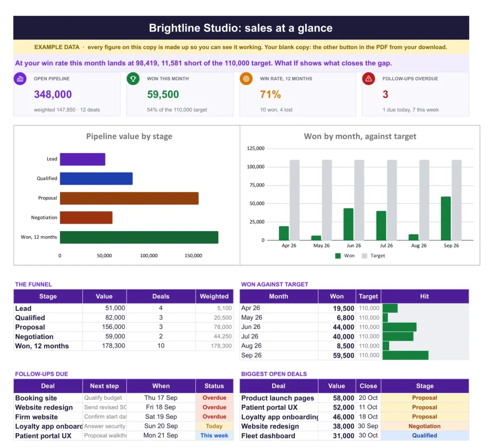Viewport: 504px width, 448px height.
Task: Click the green Won legend swatch
Action: 338,256
